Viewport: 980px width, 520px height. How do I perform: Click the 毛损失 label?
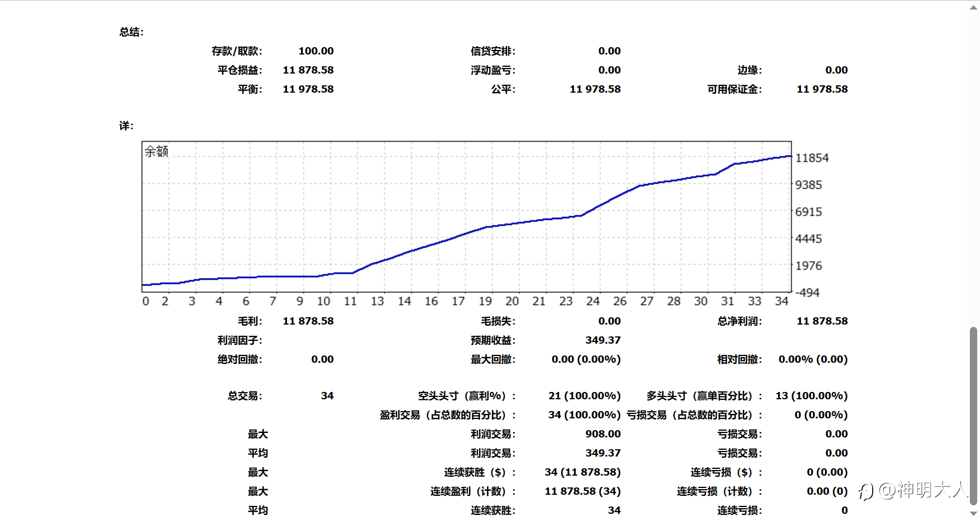(x=498, y=321)
